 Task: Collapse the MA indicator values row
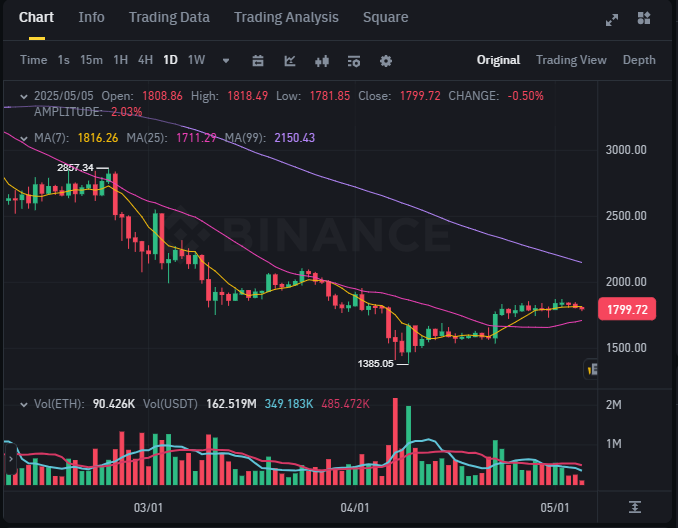[24, 138]
